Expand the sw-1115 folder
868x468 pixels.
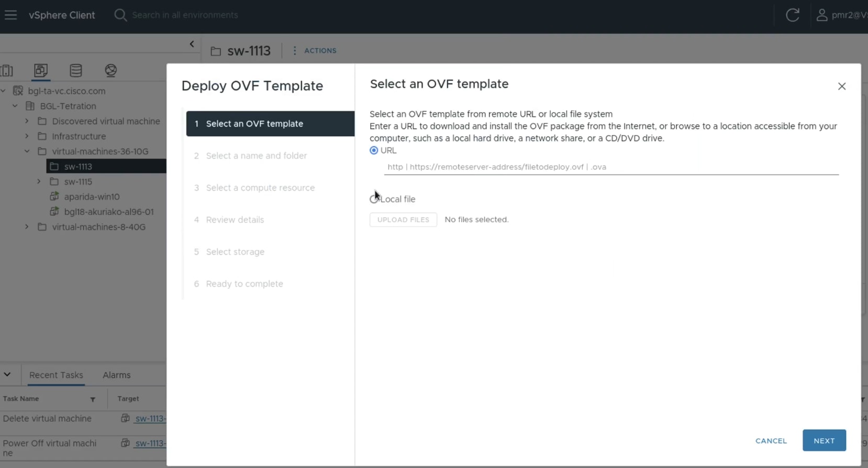[38, 182]
